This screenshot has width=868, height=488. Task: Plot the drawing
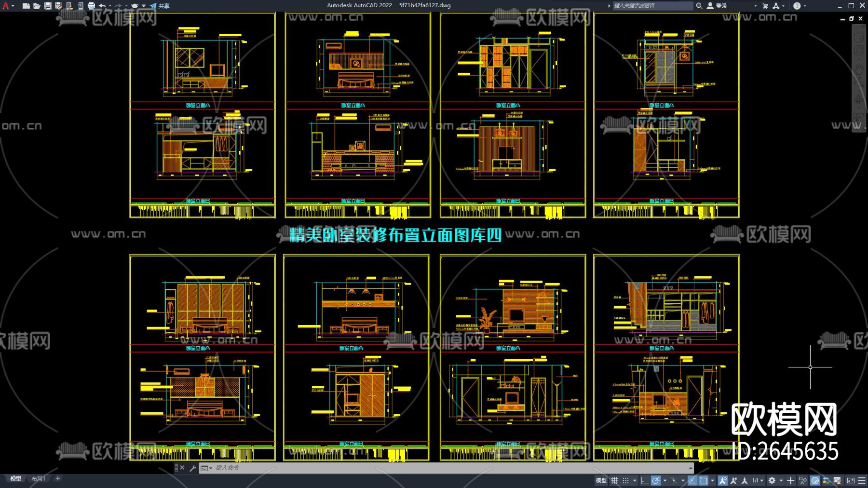pos(92,6)
